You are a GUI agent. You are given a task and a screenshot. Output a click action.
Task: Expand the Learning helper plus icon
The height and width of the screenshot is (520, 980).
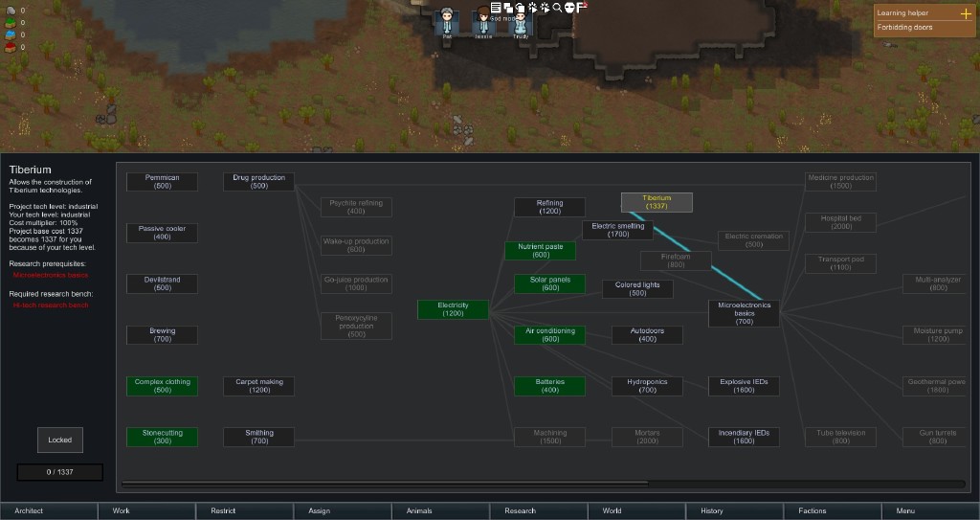coord(966,13)
